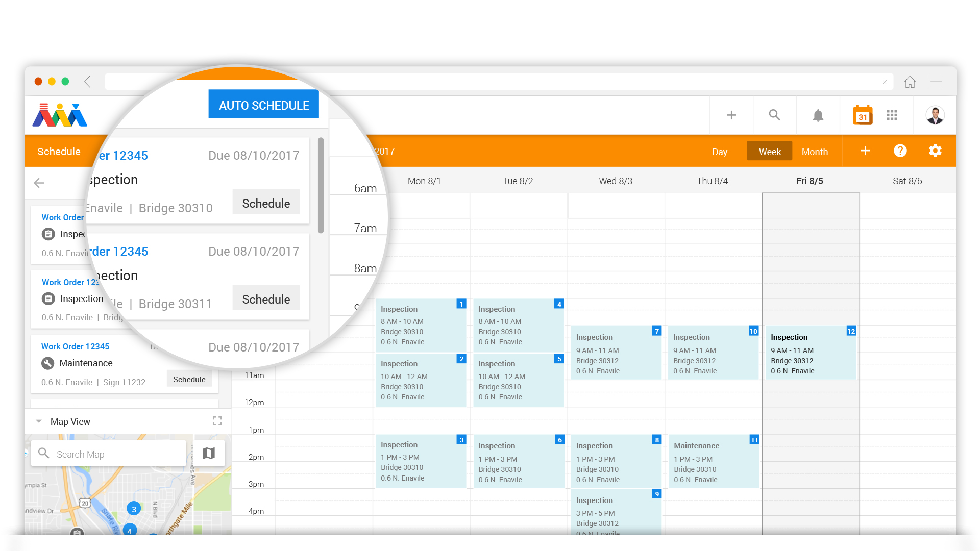
Task: Open Wednesday 3 PM Inspection event 9
Action: (616, 512)
